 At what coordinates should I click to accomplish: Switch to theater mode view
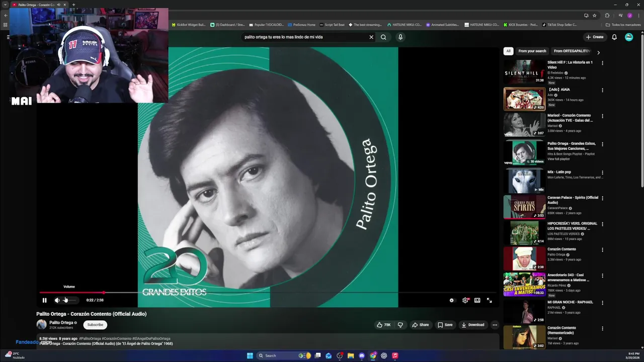click(477, 300)
